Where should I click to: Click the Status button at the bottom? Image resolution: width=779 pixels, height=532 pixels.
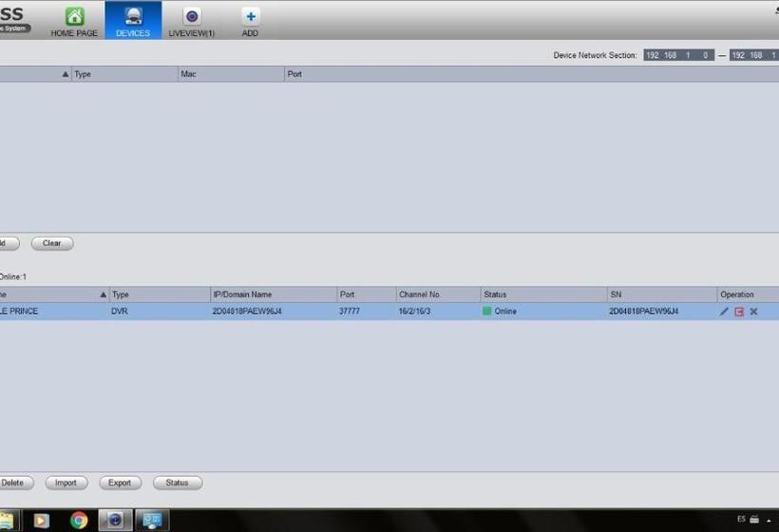[x=177, y=483]
